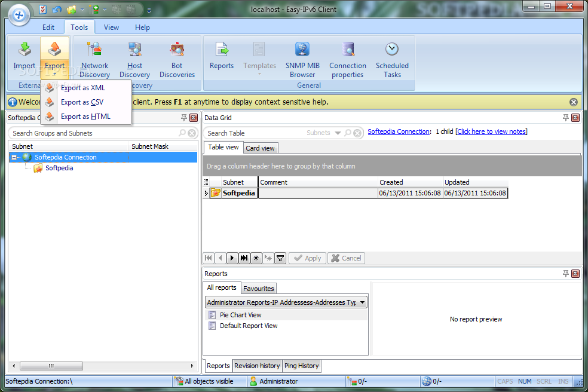Sort by the Created column header

[x=411, y=182]
